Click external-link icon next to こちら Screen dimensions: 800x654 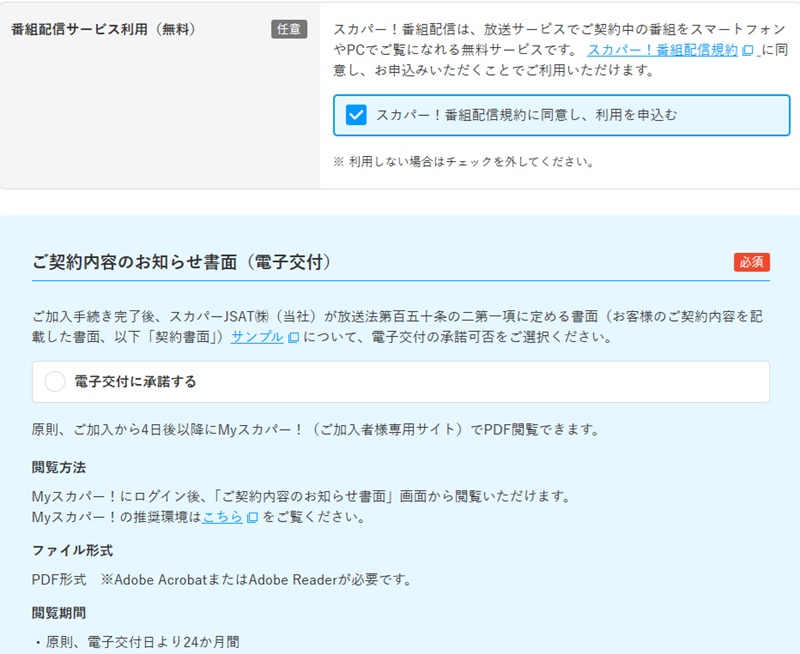pyautogui.click(x=252, y=517)
